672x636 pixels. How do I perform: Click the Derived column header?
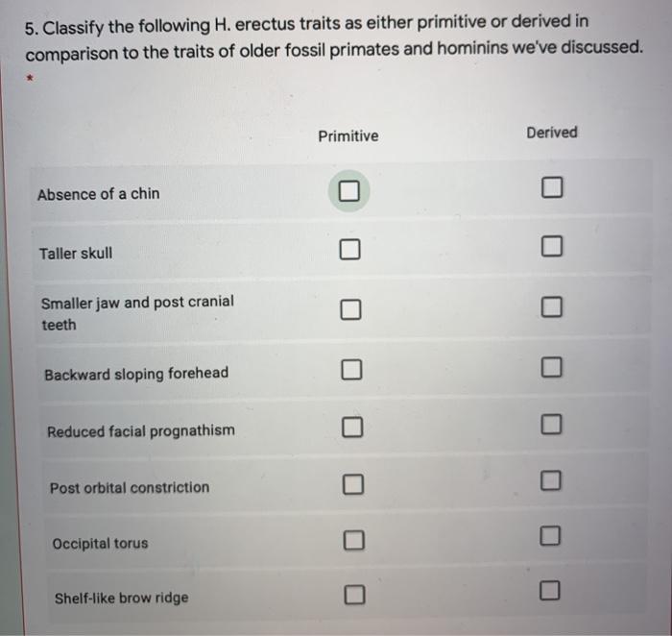[552, 133]
